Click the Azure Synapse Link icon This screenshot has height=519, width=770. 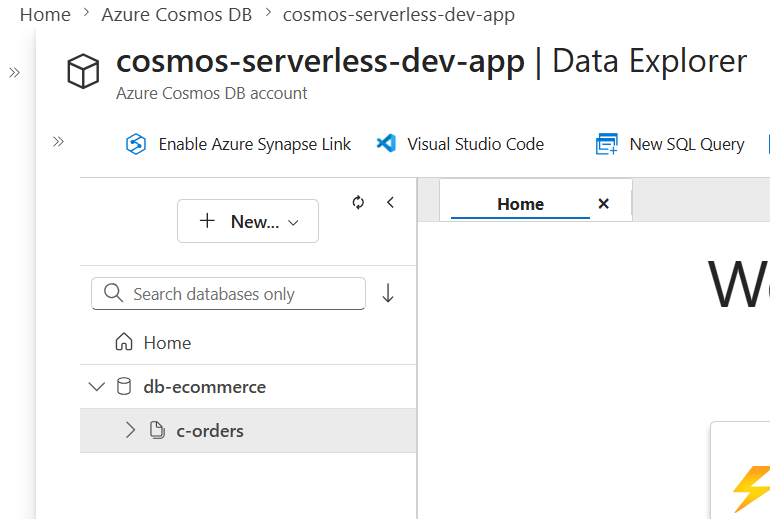[136, 144]
